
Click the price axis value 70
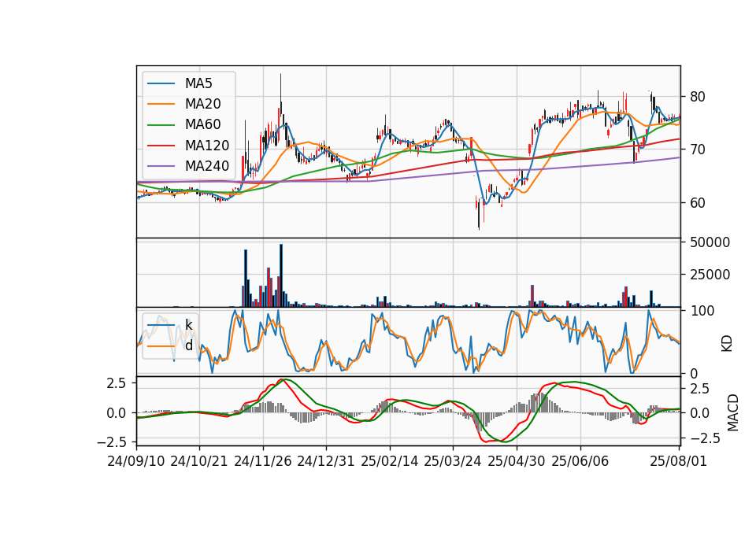pyautogui.click(x=698, y=150)
